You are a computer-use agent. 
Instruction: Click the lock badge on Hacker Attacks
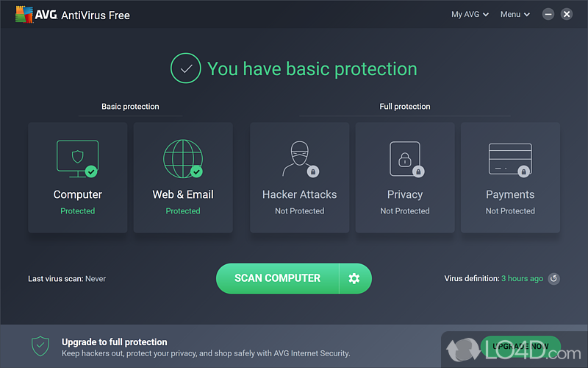coord(313,171)
